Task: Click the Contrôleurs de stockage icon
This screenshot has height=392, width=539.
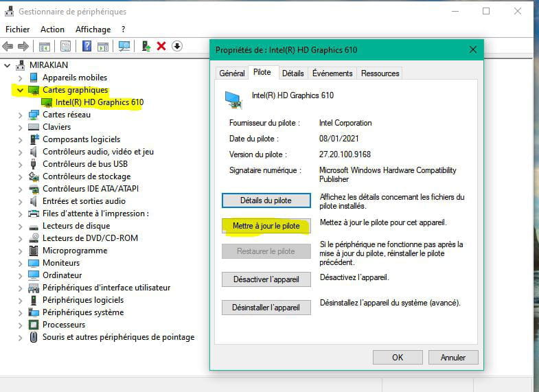Action: [x=34, y=176]
